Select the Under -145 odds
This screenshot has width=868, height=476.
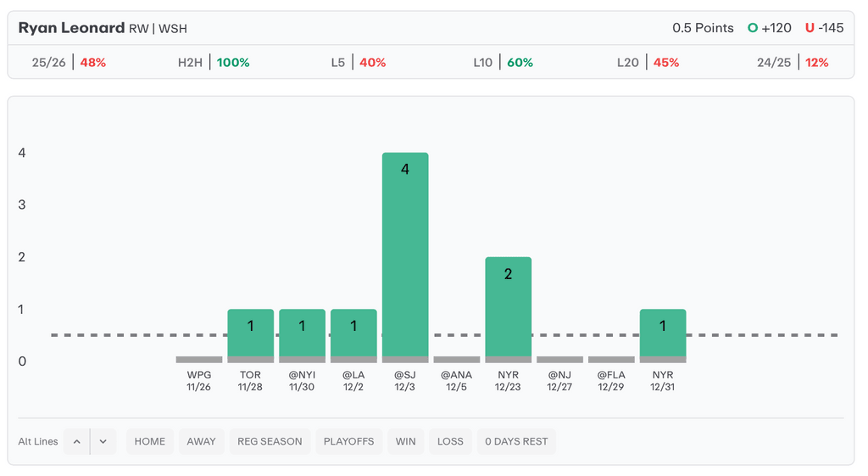pos(825,28)
